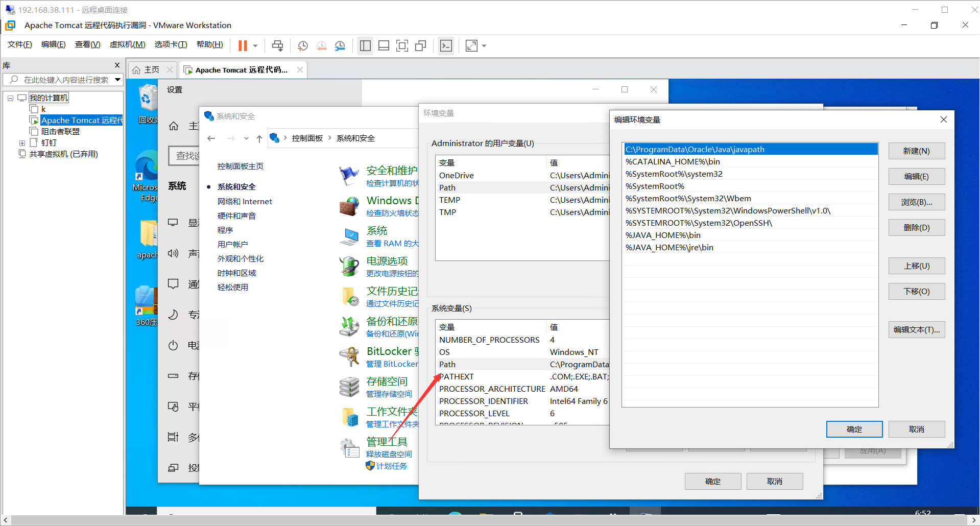Collapse the 我的计算机 tree node
This screenshot has height=526, width=980.
tap(10, 98)
